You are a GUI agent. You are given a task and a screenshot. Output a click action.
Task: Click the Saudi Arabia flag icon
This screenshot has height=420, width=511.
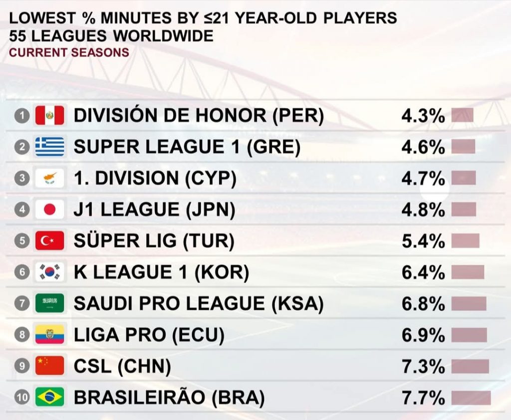pos(50,303)
